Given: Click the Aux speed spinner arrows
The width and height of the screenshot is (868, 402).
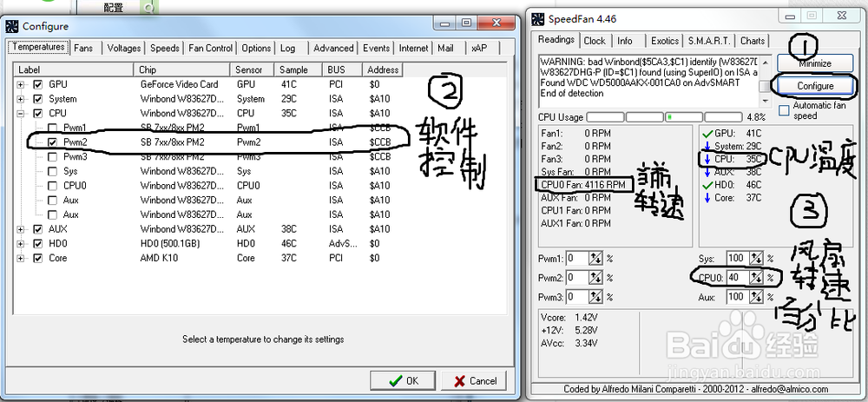Looking at the screenshot, I should point(756,297).
